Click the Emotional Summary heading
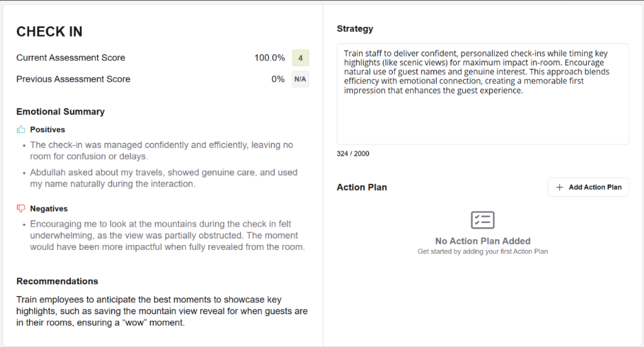The height and width of the screenshot is (347, 644). pyautogui.click(x=61, y=112)
